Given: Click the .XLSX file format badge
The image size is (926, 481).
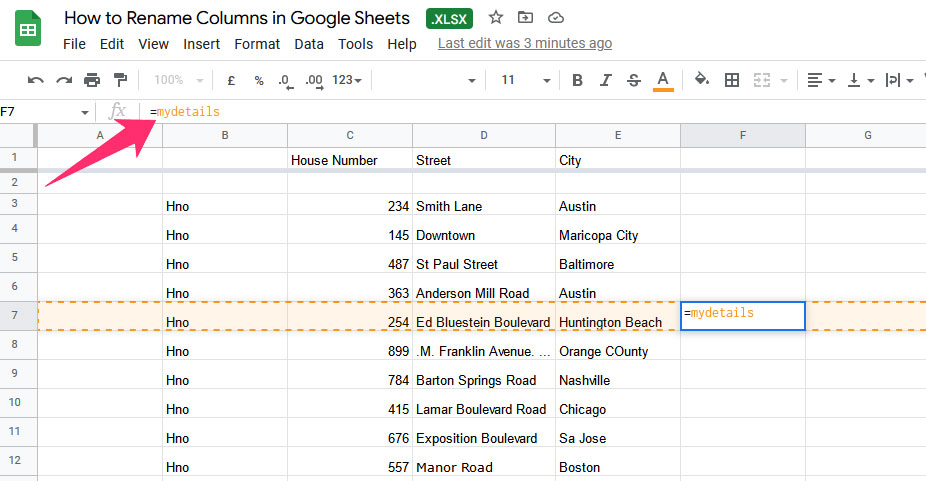Looking at the screenshot, I should click(449, 19).
